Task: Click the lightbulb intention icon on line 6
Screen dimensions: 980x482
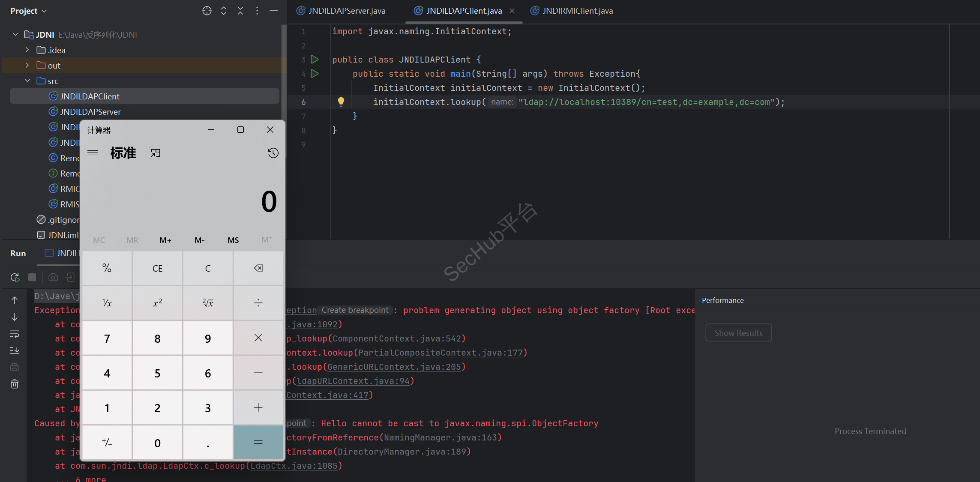Action: (341, 102)
